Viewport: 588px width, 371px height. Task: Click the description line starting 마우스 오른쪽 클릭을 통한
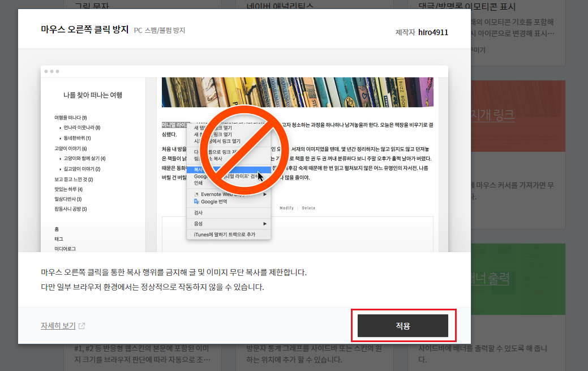point(174,272)
